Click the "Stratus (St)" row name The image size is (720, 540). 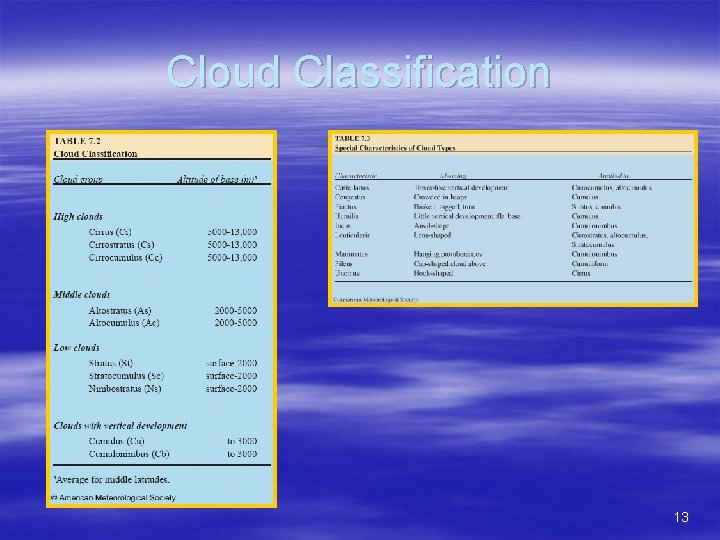[x=111, y=363]
